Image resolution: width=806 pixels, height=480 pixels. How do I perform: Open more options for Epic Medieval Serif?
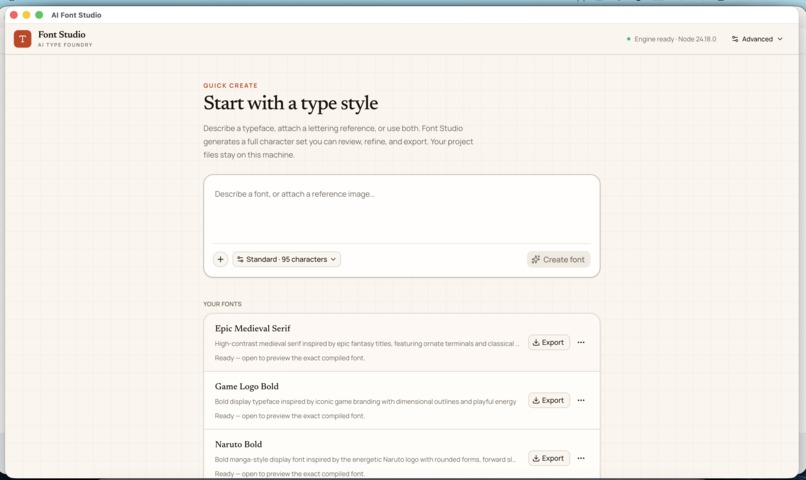coord(581,342)
